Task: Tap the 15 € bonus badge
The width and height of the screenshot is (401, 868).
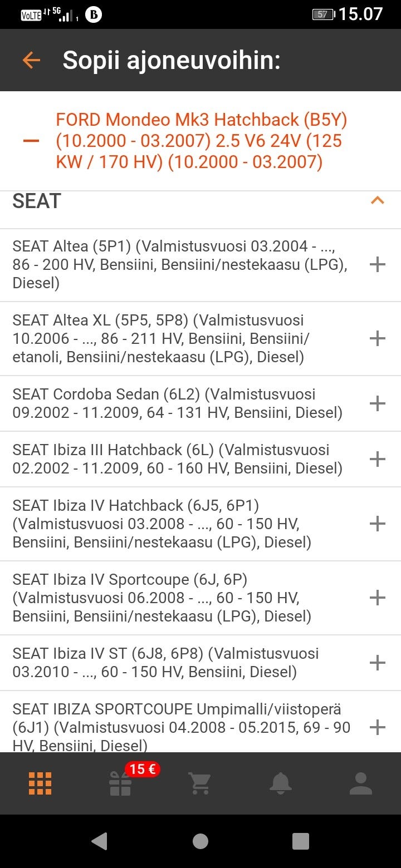Action: [x=143, y=770]
